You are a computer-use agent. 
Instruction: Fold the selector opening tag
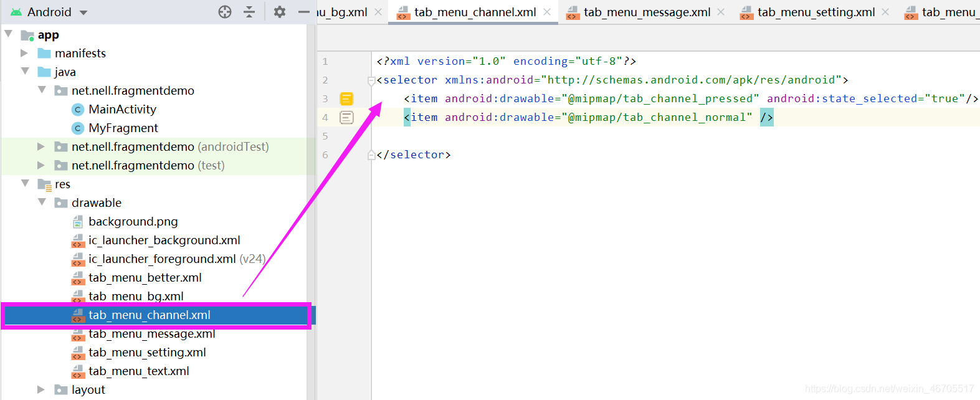click(371, 80)
